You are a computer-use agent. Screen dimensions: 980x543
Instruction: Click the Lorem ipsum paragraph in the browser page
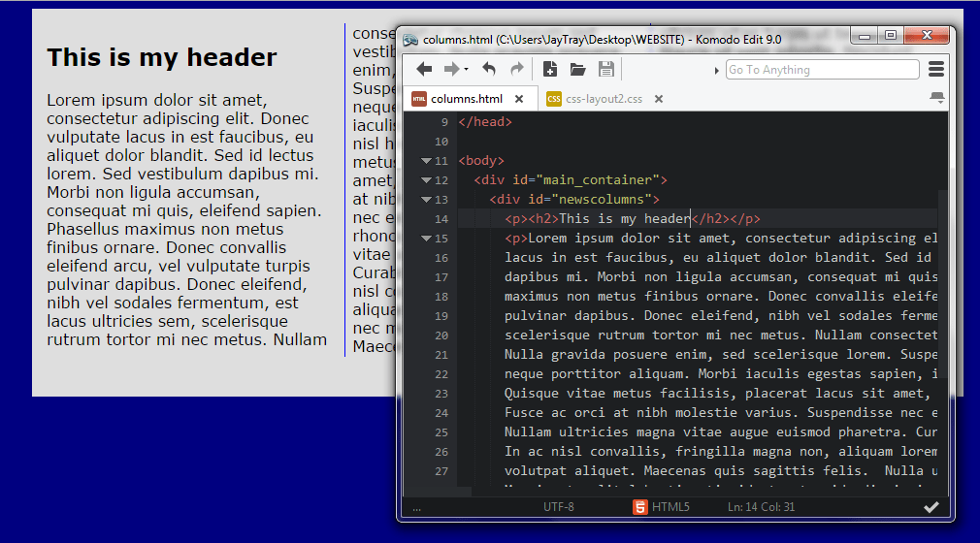(x=186, y=220)
